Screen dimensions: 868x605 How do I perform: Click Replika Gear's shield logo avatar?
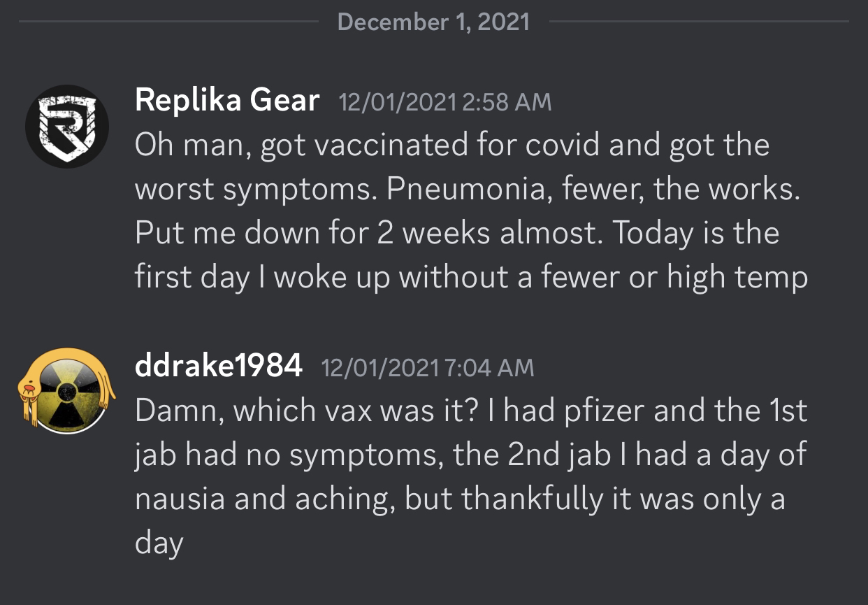(x=67, y=127)
